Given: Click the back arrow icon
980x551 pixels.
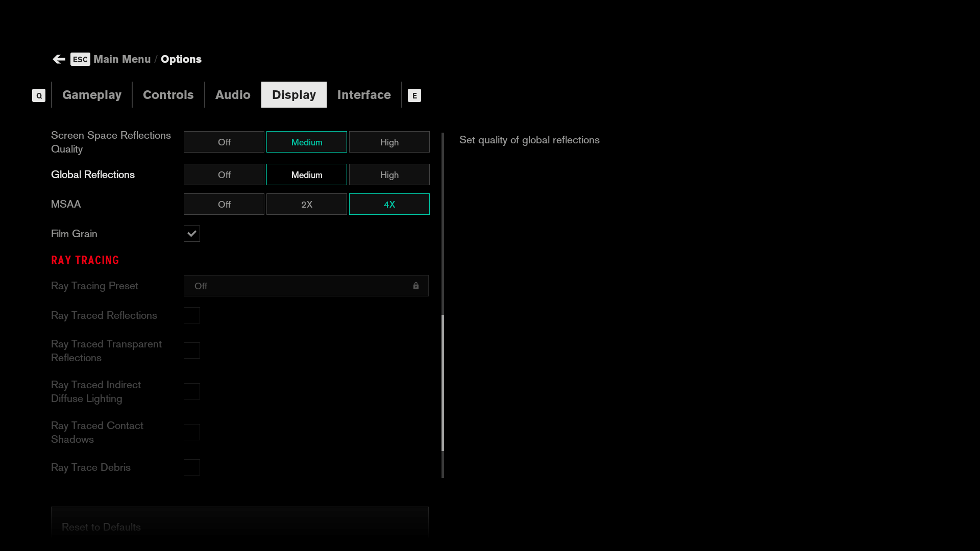Looking at the screenshot, I should coord(59,59).
